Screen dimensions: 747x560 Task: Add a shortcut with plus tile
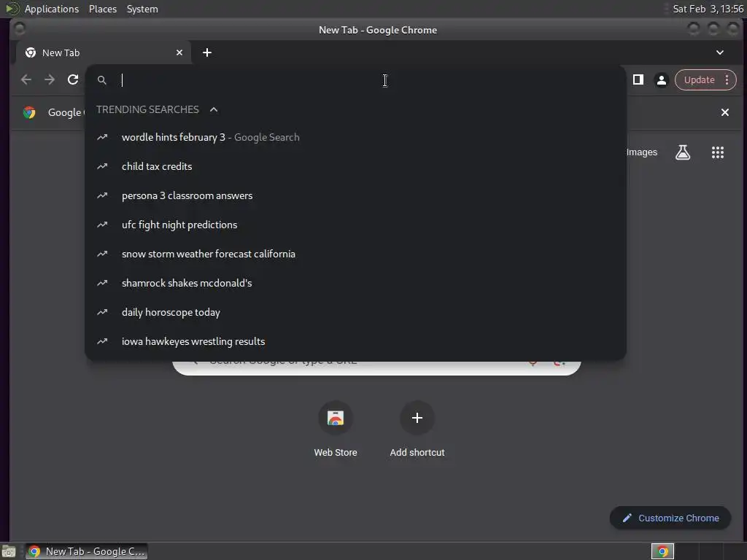[417, 429]
